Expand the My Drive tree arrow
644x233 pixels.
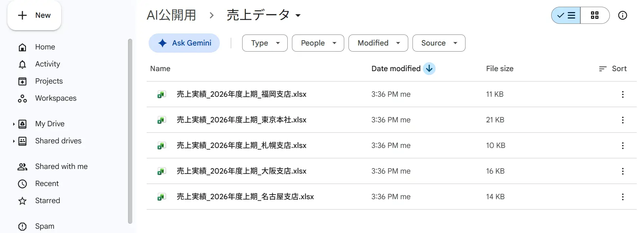(x=14, y=124)
